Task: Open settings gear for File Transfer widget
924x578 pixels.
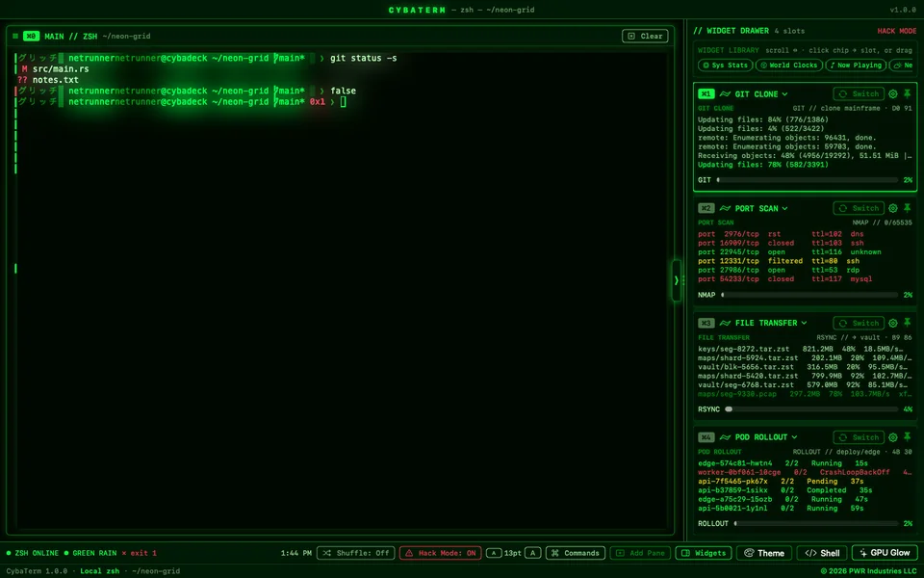Action: click(x=893, y=323)
